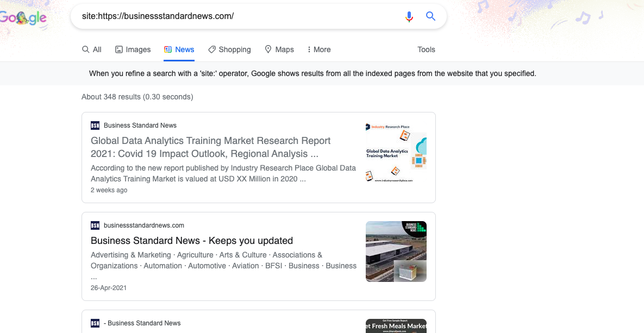Click BSN favicon beside businessstandardnews.com
644x333 pixels.
click(95, 225)
